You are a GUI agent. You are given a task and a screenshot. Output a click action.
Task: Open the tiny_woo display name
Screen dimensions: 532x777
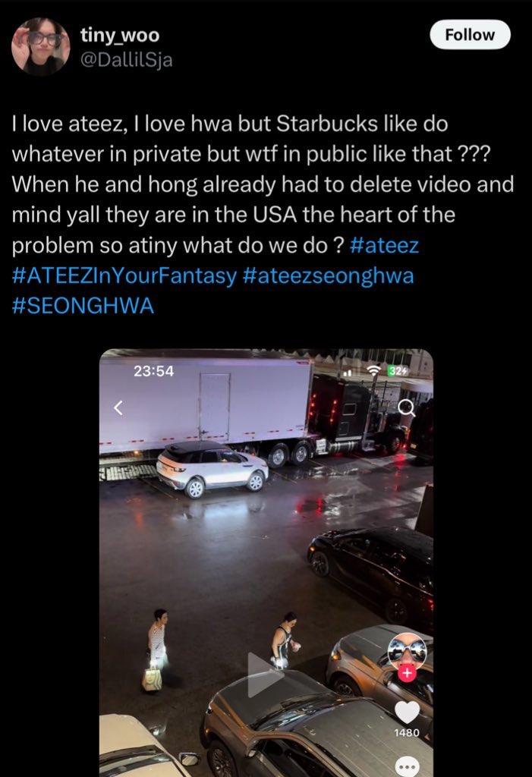[x=120, y=35]
